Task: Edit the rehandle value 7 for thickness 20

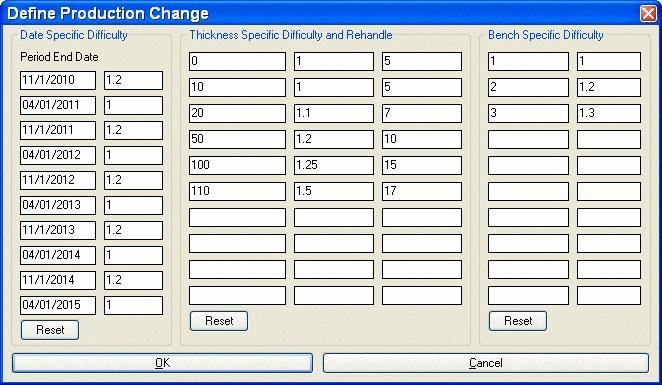Action: click(422, 114)
